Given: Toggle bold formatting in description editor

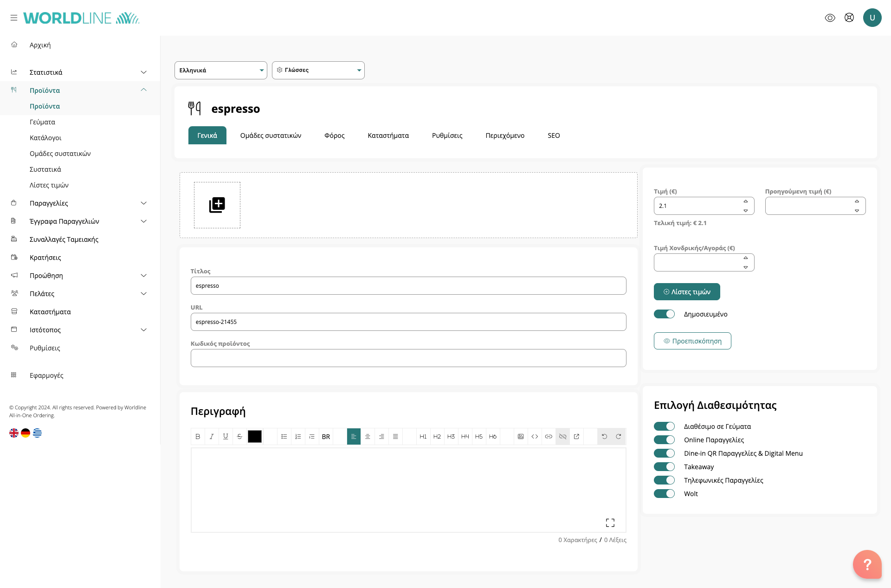Looking at the screenshot, I should pos(198,437).
